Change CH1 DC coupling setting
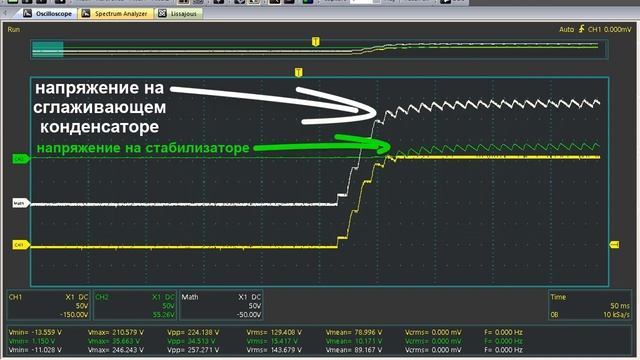640x360 pixels. coord(83,297)
